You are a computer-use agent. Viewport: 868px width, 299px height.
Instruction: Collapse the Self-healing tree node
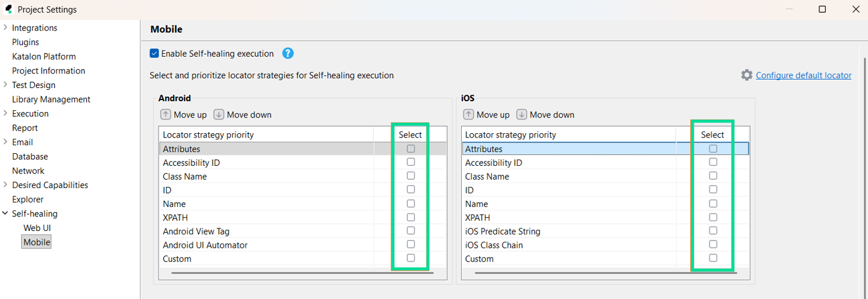pyautogui.click(x=5, y=213)
